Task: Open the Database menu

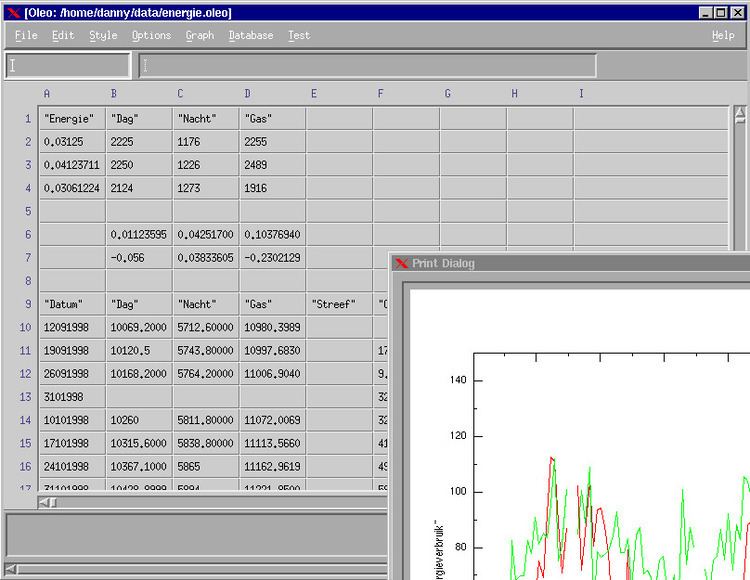Action: [x=250, y=35]
